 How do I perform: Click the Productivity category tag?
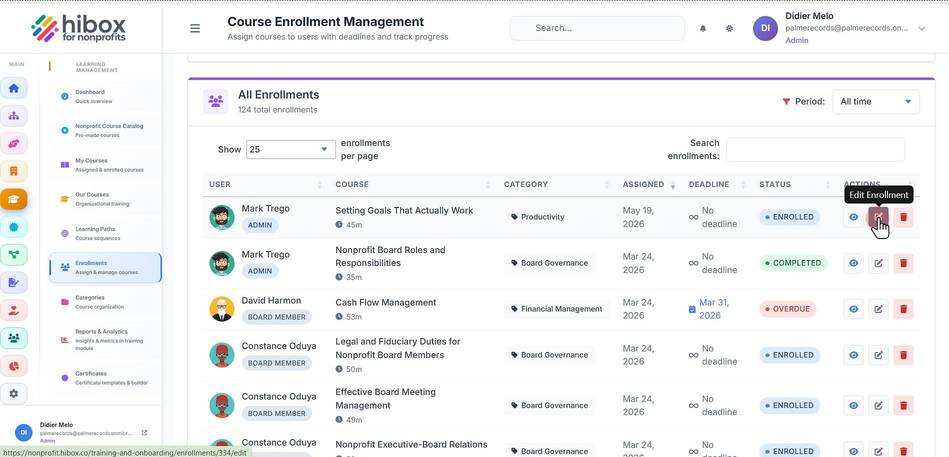click(x=537, y=217)
